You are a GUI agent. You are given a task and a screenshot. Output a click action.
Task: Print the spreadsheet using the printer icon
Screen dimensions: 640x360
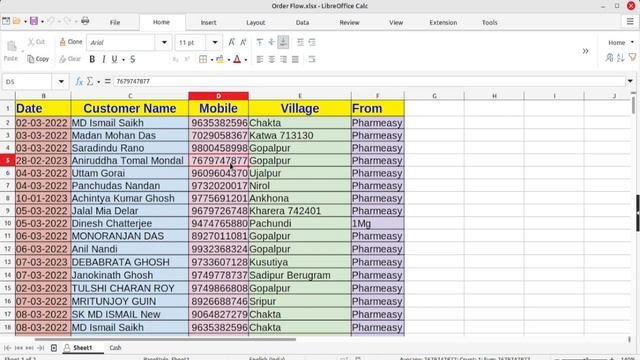85,21
